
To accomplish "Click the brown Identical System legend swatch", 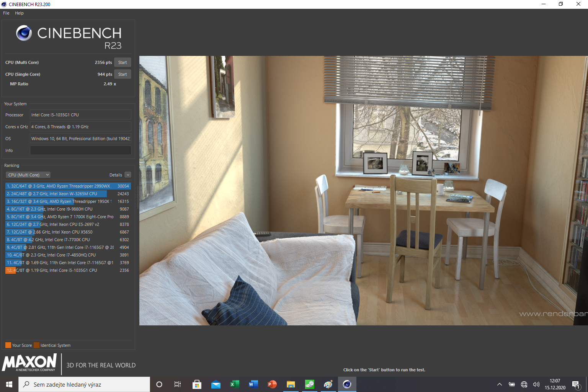I will [36, 345].
